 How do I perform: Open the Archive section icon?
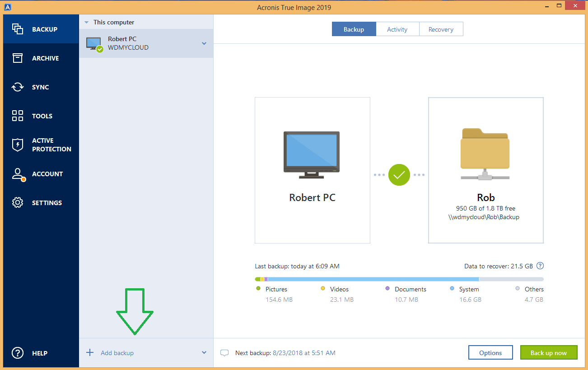click(x=18, y=58)
